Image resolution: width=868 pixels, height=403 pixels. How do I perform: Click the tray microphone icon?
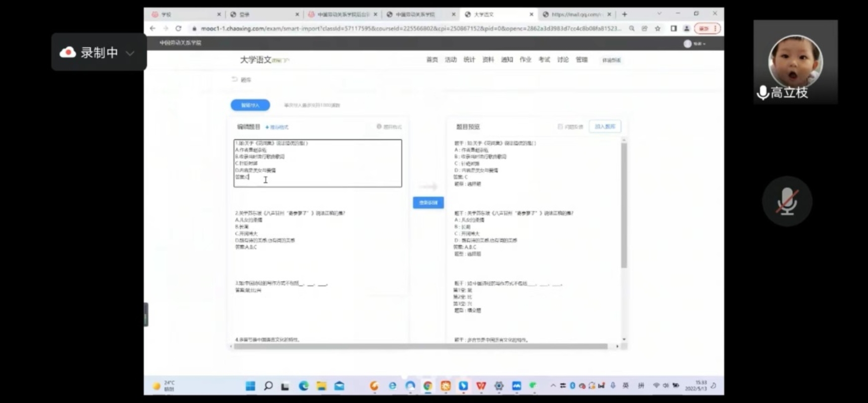[613, 385]
